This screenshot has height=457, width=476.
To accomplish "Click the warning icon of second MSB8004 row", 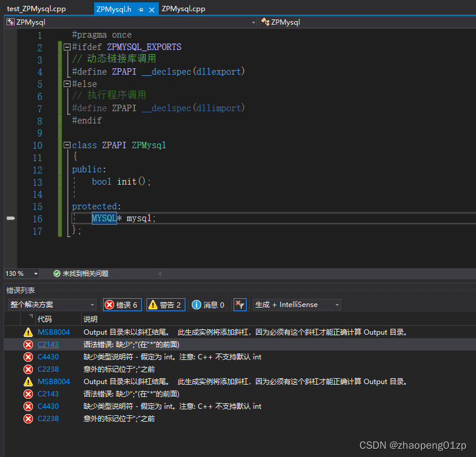I will coord(28,382).
